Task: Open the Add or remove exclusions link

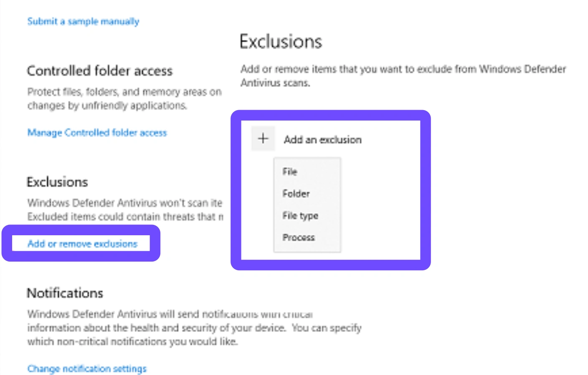Action: 82,244
